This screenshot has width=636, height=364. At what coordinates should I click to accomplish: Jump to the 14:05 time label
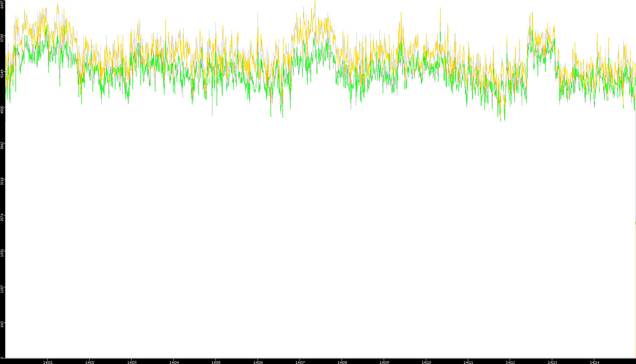coord(216,362)
